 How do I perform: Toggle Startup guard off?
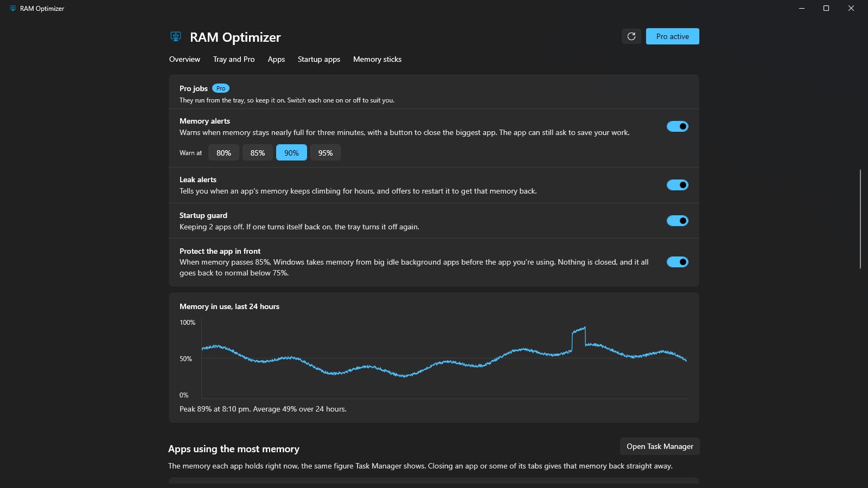click(x=678, y=221)
